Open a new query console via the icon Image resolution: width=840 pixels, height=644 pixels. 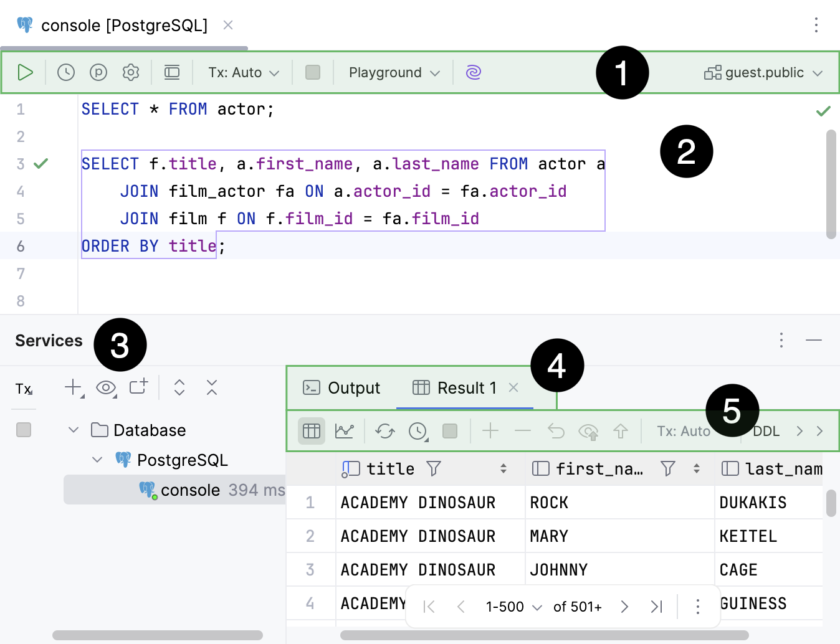138,387
